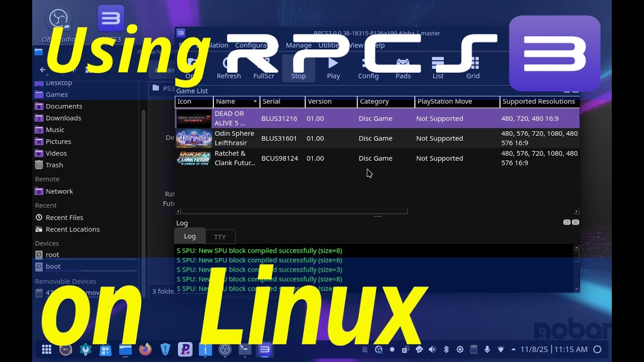The width and height of the screenshot is (644, 362).
Task: Click the RPCS3 icon in the taskbar
Action: pos(265,349)
